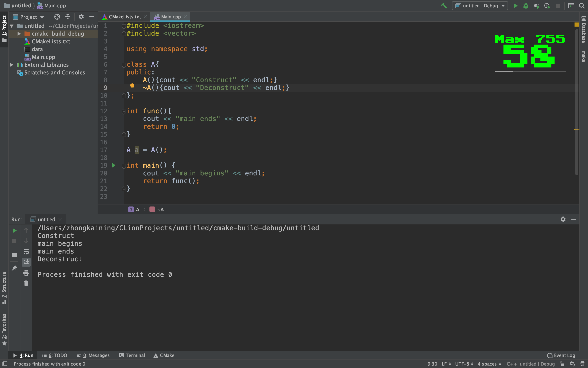Click the Run panel up arrow
Image resolution: width=588 pixels, height=368 pixels.
click(26, 230)
